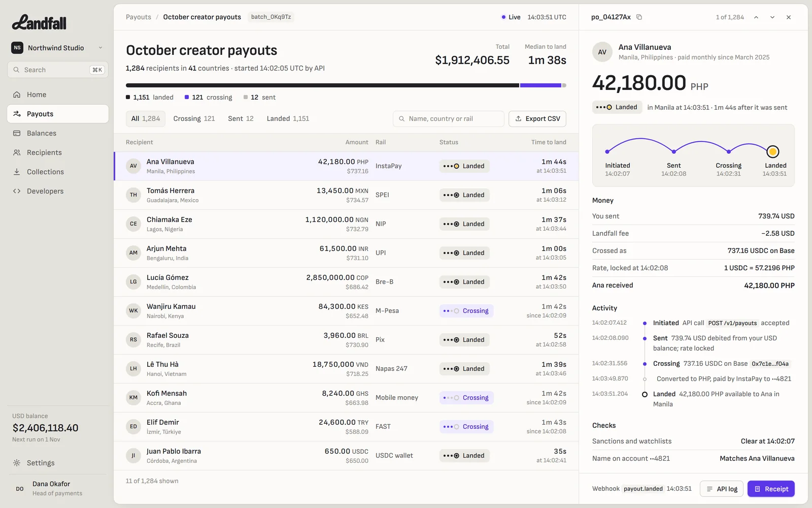Focus the sidebar Search field
The image size is (812, 508).
58,70
